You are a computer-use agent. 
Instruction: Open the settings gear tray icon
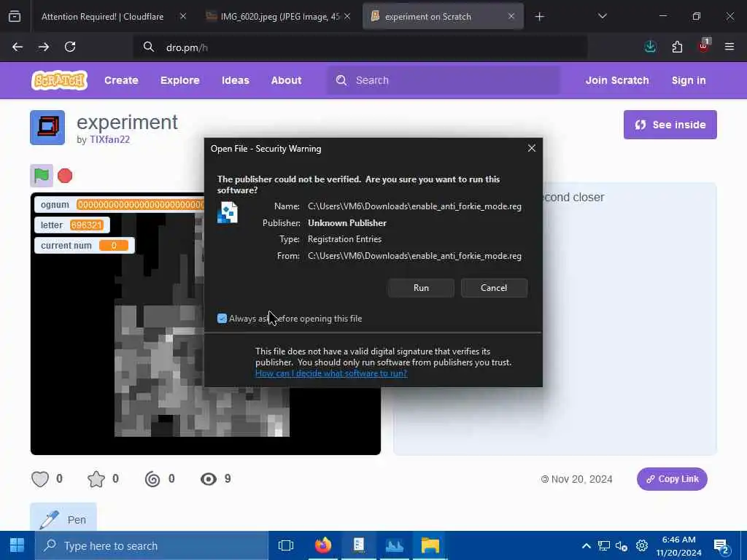[642, 545]
